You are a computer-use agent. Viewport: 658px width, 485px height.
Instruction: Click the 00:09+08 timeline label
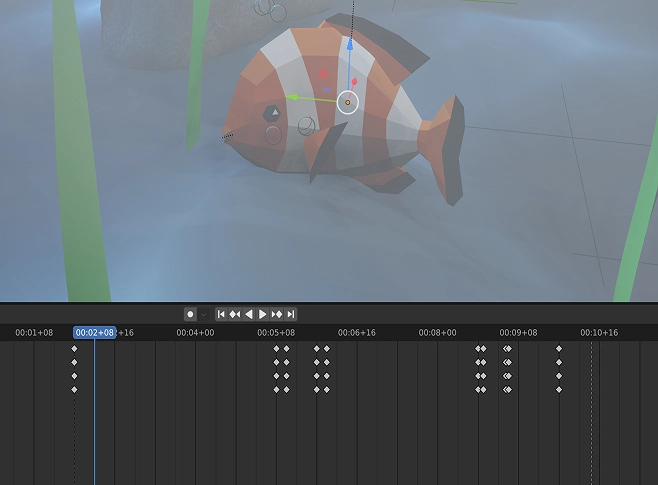(x=518, y=333)
